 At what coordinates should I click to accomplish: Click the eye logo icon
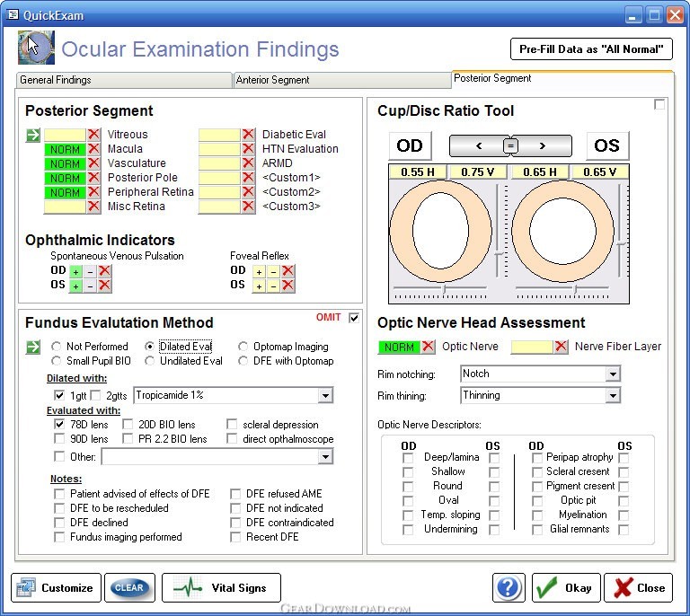[36, 47]
